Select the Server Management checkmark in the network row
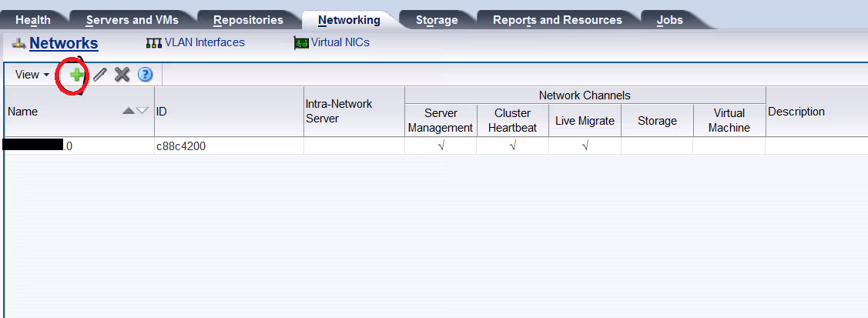 [441, 146]
